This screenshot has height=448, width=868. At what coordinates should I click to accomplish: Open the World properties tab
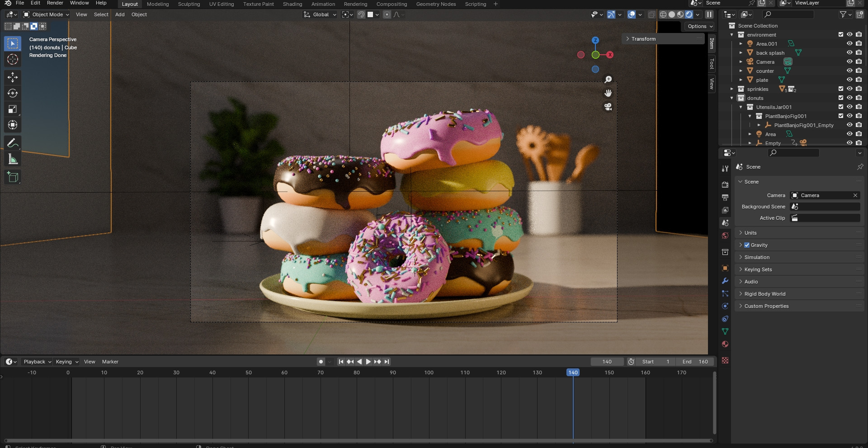(x=725, y=236)
